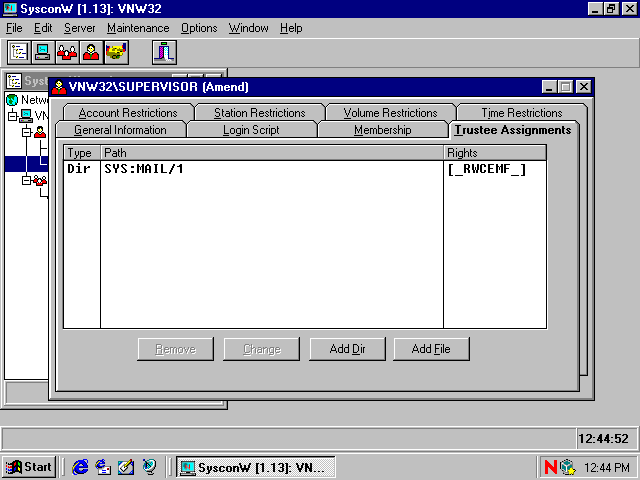This screenshot has height=480, width=640.
Task: Open the Options menu
Action: (x=199, y=28)
